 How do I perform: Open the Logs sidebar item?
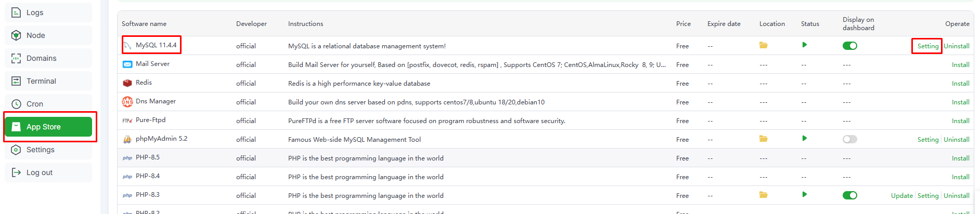pos(48,12)
